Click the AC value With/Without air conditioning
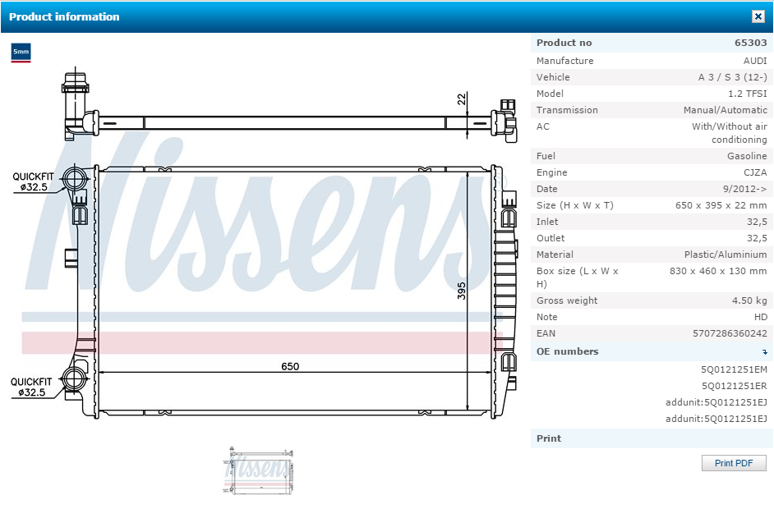774x532 pixels. [729, 133]
